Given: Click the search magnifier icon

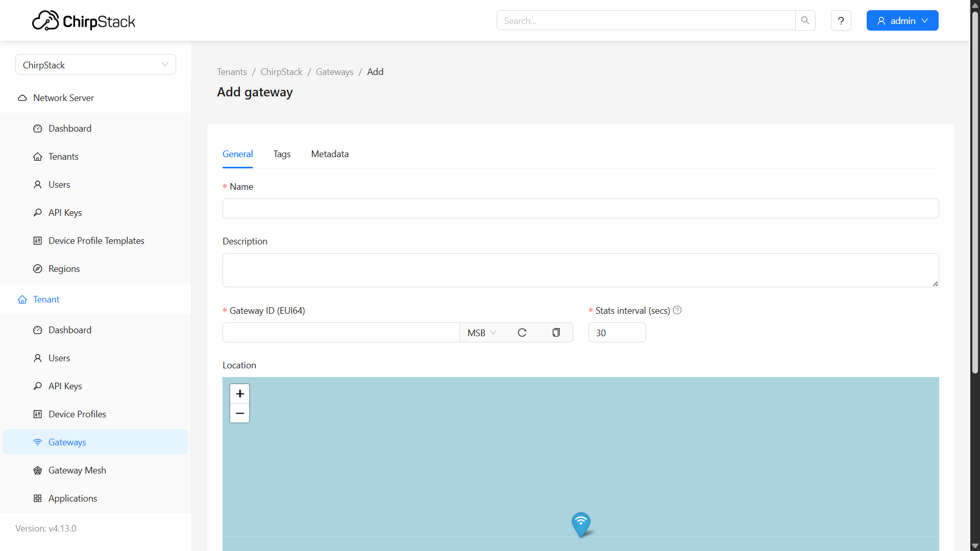Looking at the screenshot, I should [x=805, y=20].
